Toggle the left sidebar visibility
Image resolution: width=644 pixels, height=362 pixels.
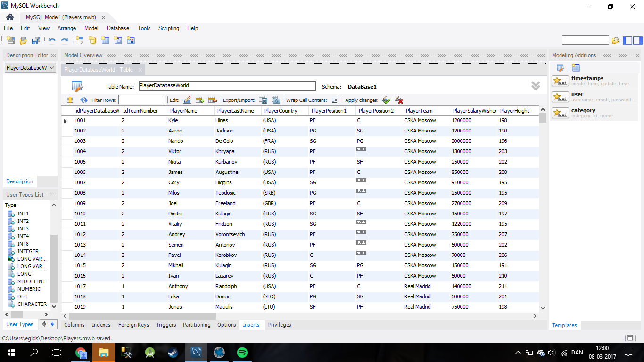tap(627, 41)
